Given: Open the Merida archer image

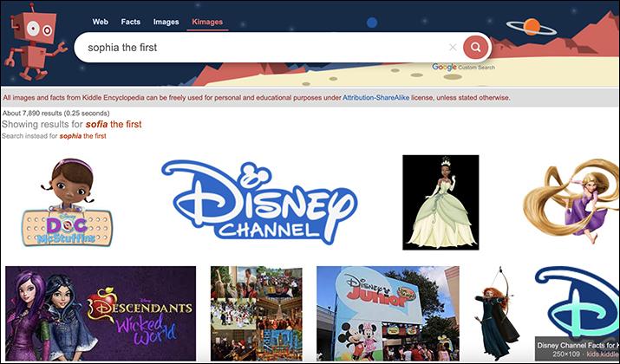Looking at the screenshot, I should (496, 313).
